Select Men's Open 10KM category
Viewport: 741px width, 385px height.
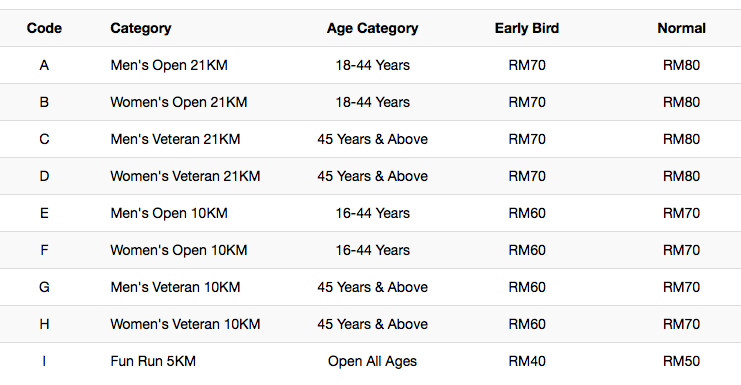(x=169, y=213)
